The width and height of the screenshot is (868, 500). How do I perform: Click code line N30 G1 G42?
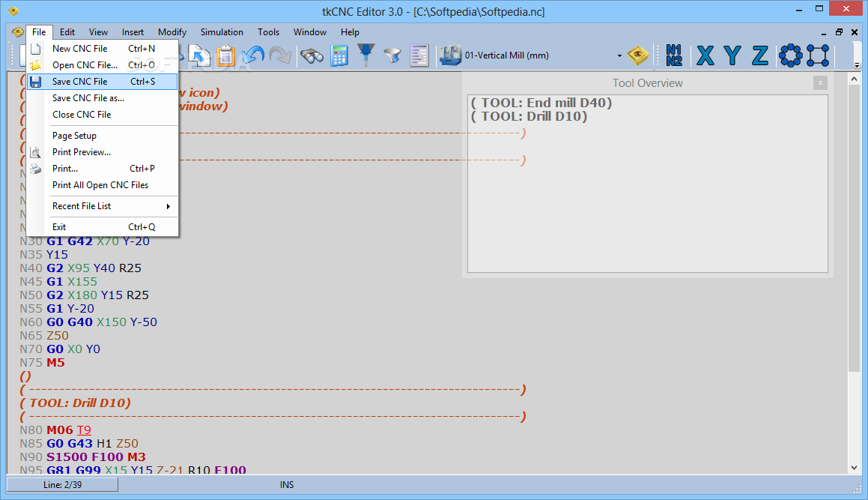(x=85, y=241)
